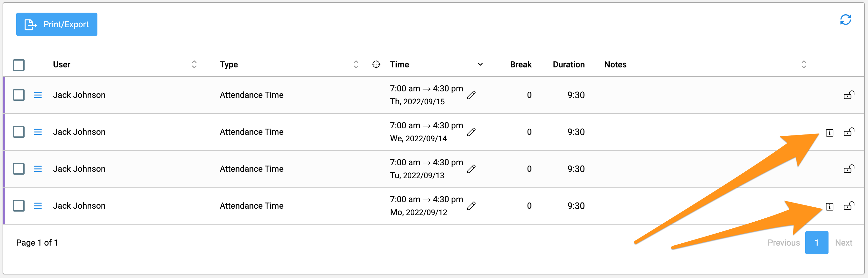Click the Previous pagination link

(784, 243)
